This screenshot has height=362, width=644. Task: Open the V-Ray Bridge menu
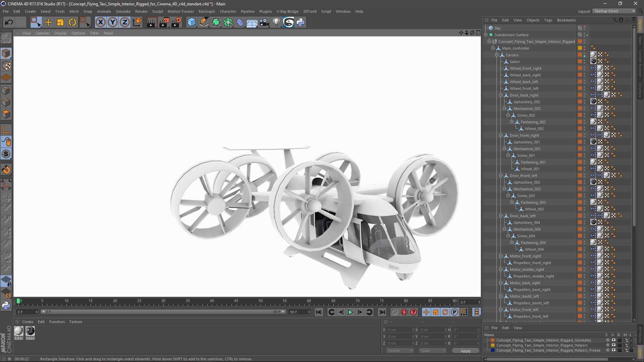[287, 11]
